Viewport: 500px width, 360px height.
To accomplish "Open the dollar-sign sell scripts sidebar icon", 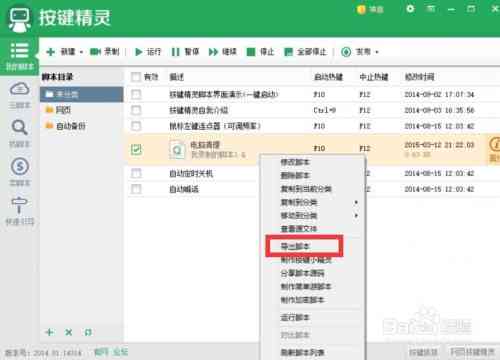I will click(x=20, y=166).
